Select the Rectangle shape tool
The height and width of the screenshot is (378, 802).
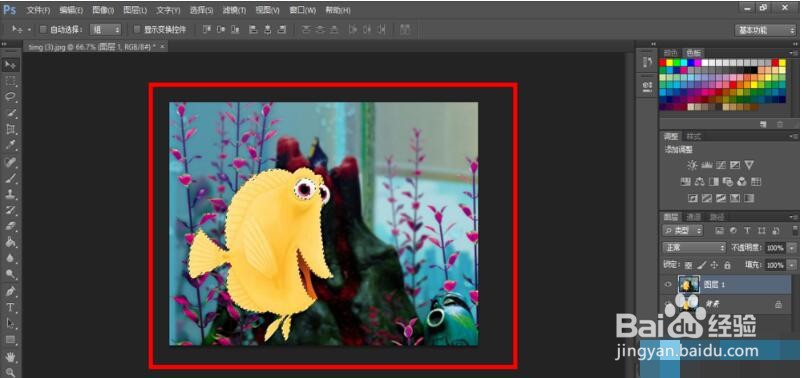[x=10, y=340]
